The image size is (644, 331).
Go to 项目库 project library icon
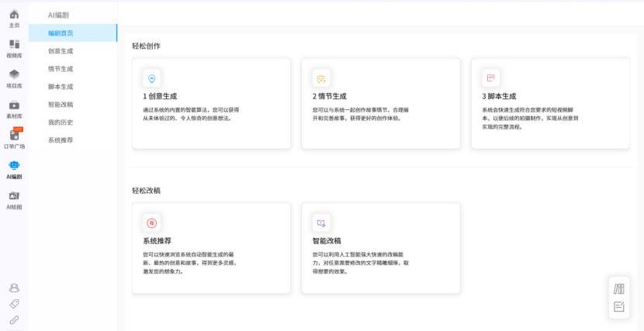click(x=14, y=74)
